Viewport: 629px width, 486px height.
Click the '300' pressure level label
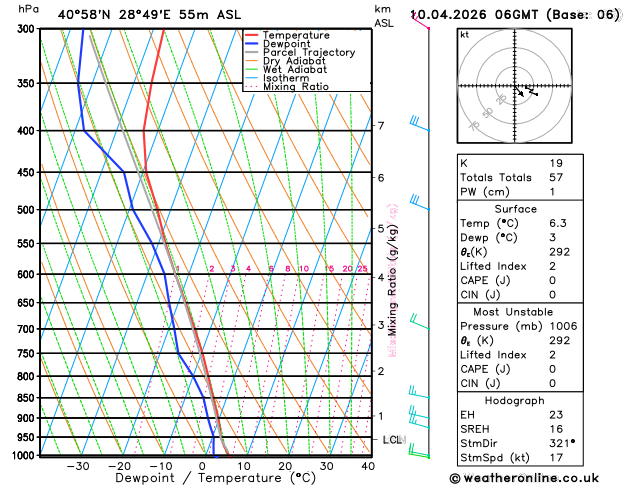[x=28, y=29]
